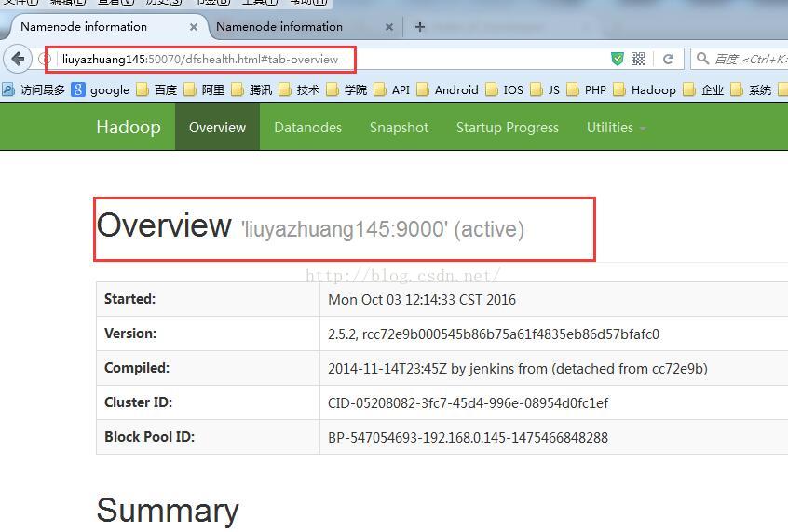Open the Android bookmark folder

tap(447, 90)
